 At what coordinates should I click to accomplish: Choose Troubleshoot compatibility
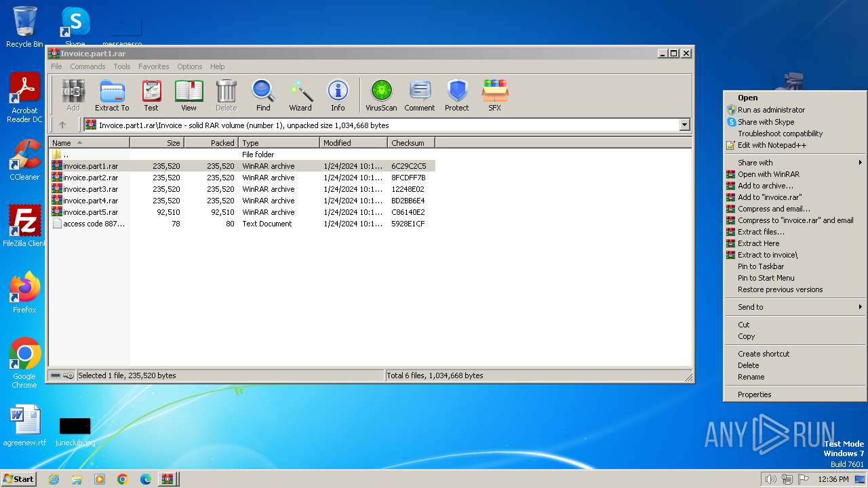(795, 134)
